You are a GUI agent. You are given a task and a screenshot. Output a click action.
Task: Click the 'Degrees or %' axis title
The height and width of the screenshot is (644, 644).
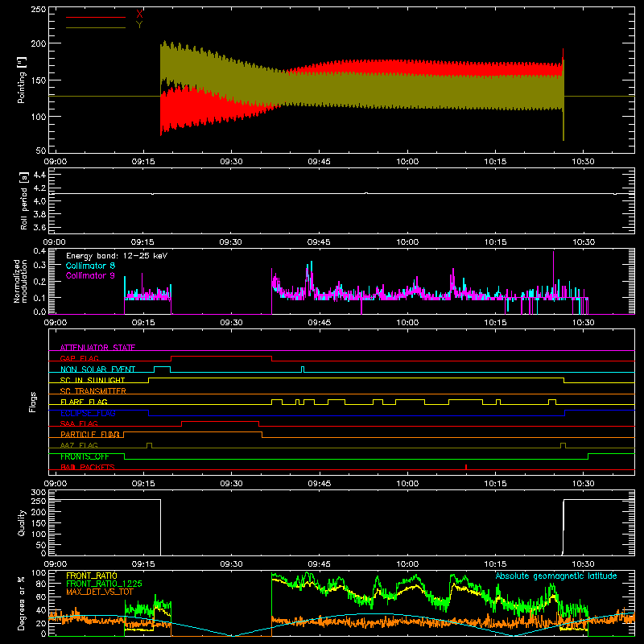tap(22, 603)
